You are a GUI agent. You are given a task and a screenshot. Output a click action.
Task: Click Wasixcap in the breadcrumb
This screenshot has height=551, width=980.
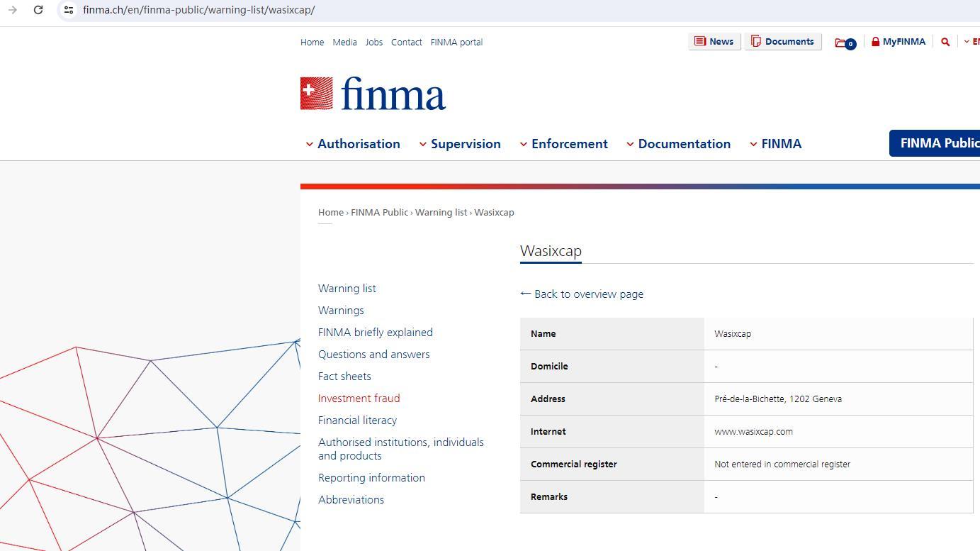click(494, 213)
